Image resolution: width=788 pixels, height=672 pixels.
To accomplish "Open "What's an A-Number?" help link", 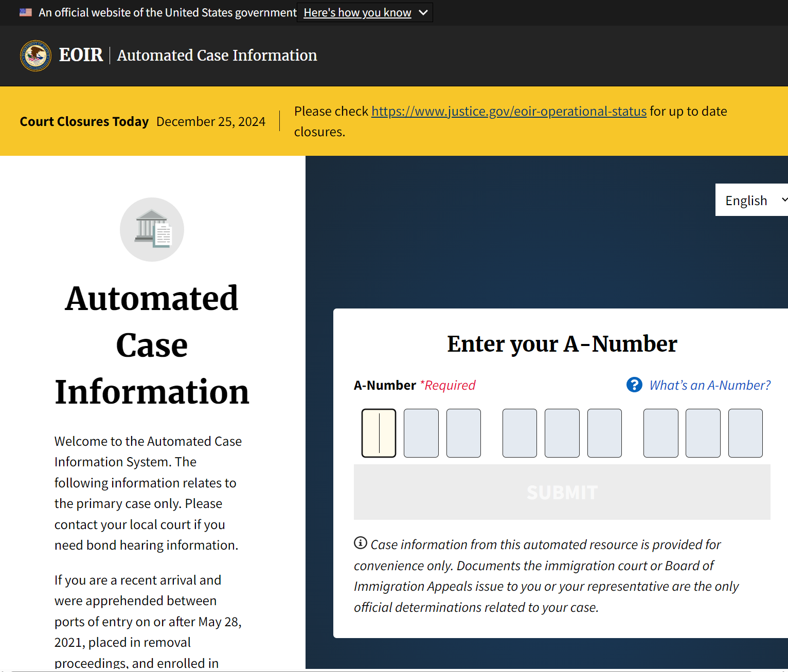I will 709,385.
